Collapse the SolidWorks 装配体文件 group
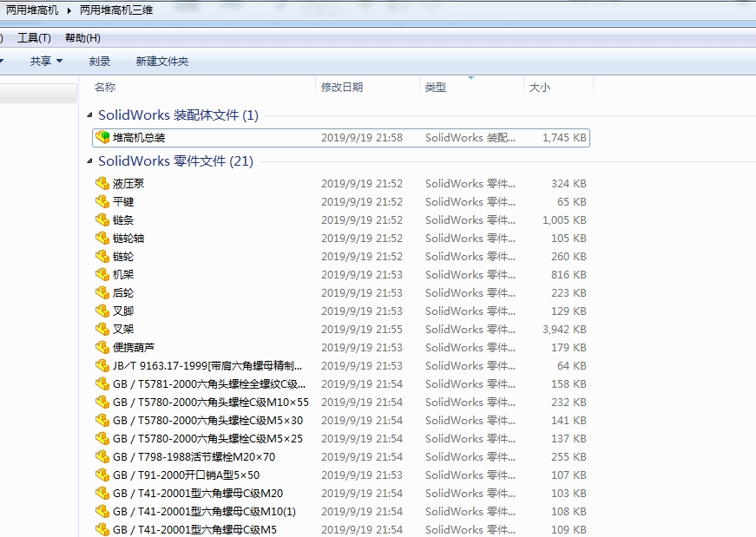The image size is (756, 537). (x=89, y=115)
